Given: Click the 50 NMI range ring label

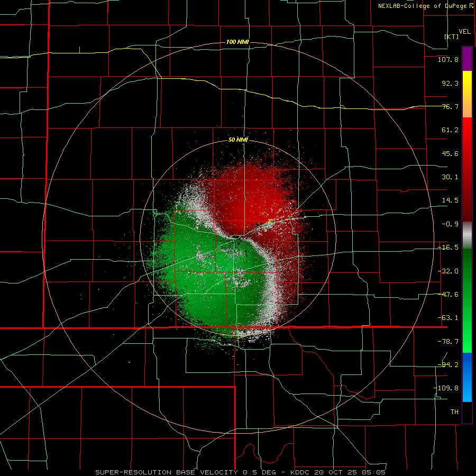Looking at the screenshot, I should tap(238, 140).
